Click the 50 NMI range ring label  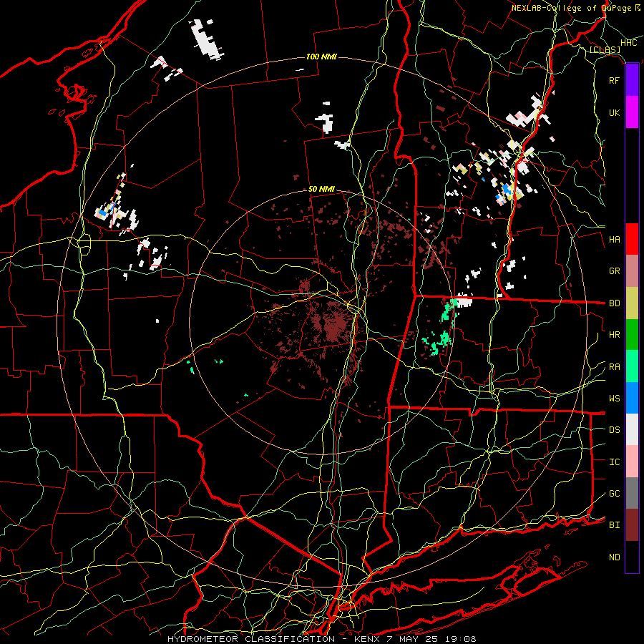click(x=321, y=189)
